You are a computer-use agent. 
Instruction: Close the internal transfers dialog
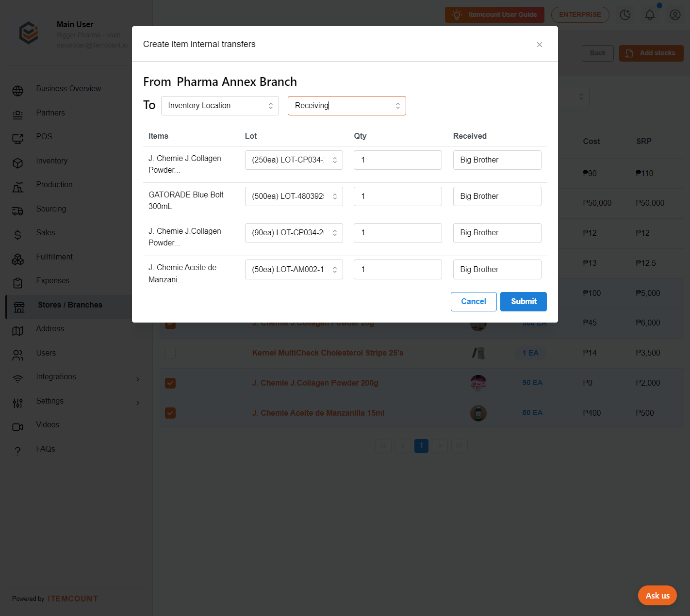[x=540, y=45]
